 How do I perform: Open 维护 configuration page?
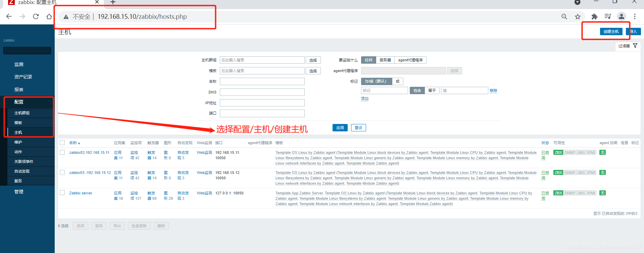point(18,142)
